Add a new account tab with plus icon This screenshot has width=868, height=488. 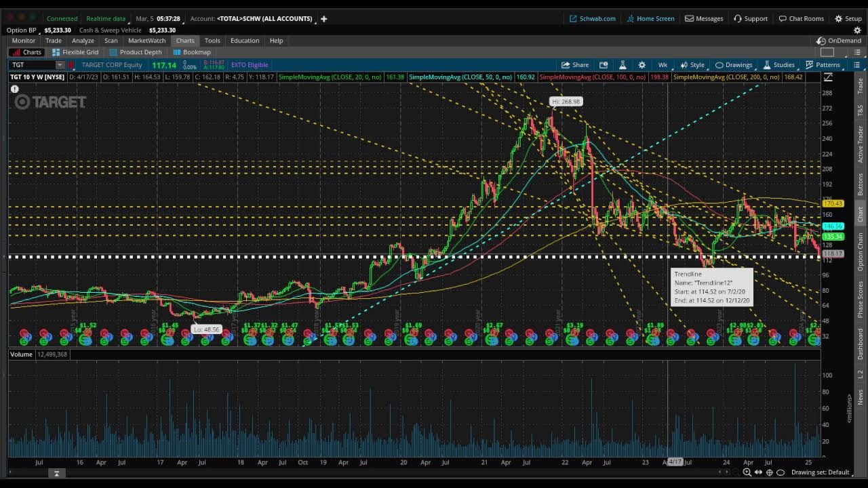(323, 18)
